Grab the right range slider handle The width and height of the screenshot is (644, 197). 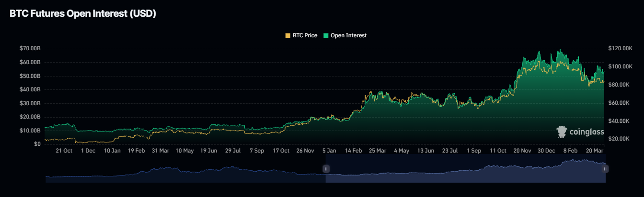coord(606,169)
